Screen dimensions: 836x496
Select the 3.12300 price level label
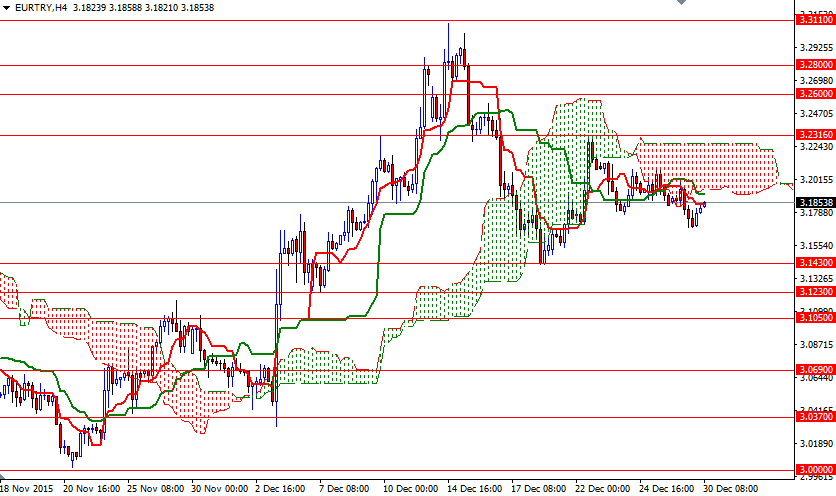click(x=815, y=292)
